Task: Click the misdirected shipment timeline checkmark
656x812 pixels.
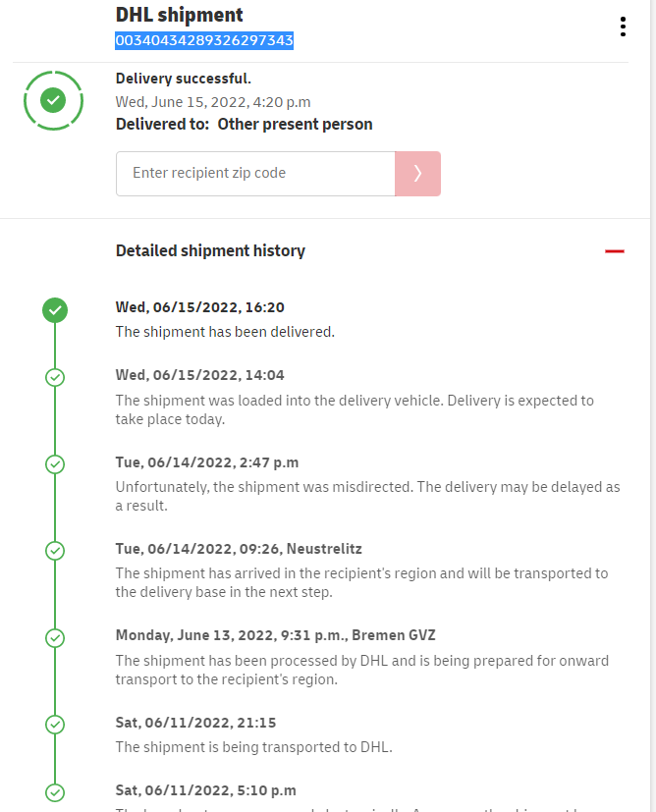Action: point(55,463)
